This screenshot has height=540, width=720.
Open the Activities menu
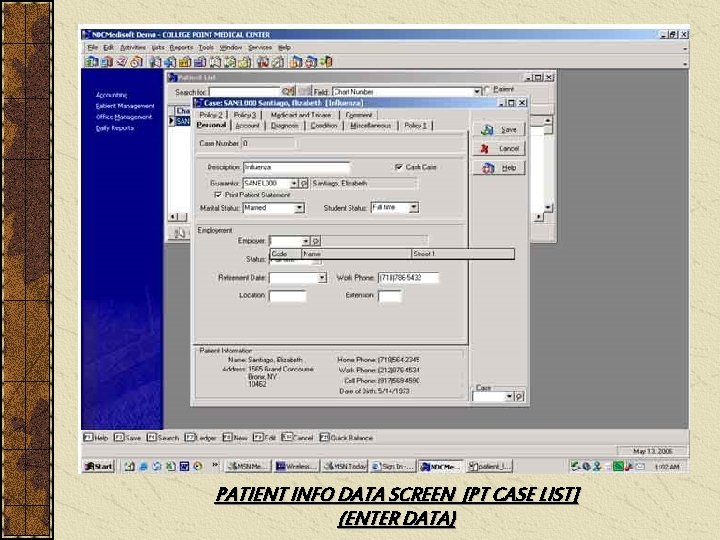coord(133,47)
